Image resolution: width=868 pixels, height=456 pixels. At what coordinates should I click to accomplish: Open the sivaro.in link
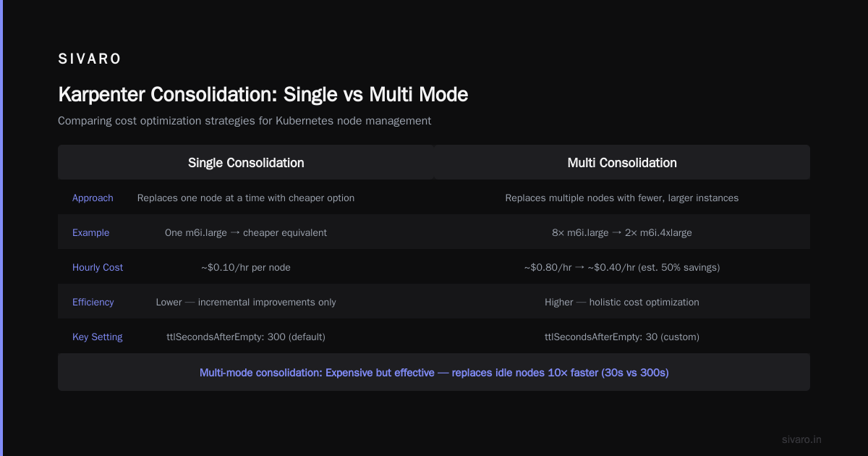tap(801, 439)
